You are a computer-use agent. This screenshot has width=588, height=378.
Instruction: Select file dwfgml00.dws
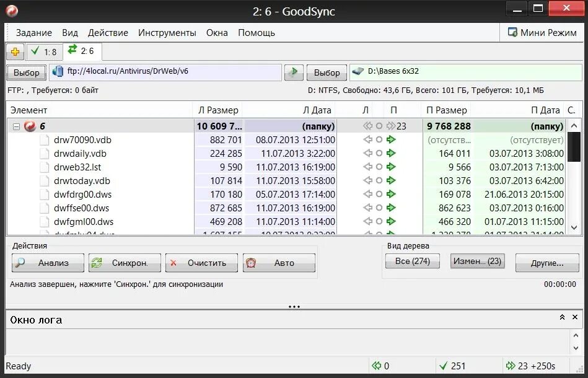pyautogui.click(x=84, y=222)
